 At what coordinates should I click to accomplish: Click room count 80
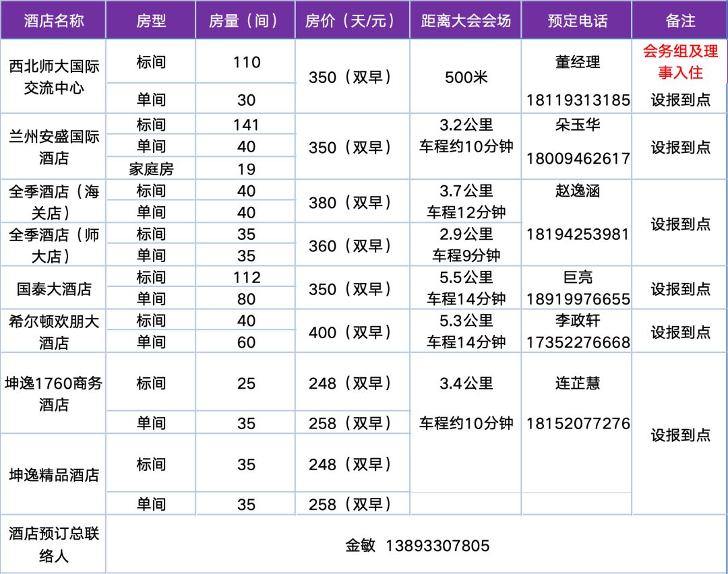coord(246,299)
